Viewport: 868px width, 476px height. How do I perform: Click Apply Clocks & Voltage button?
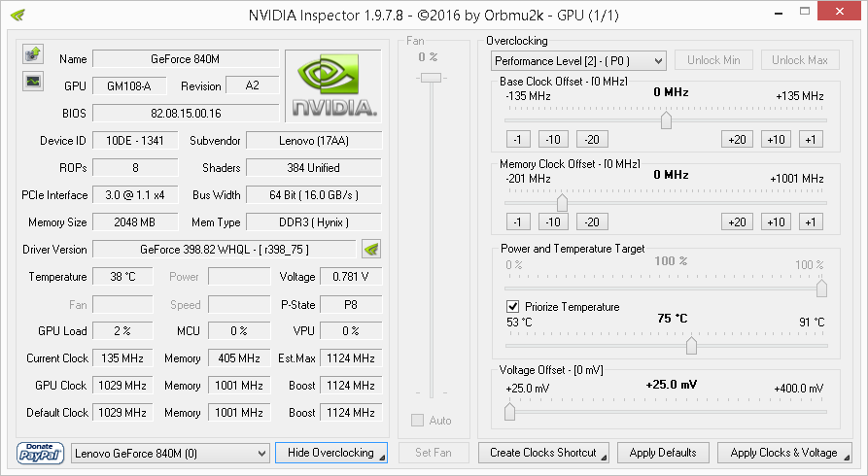point(785,453)
